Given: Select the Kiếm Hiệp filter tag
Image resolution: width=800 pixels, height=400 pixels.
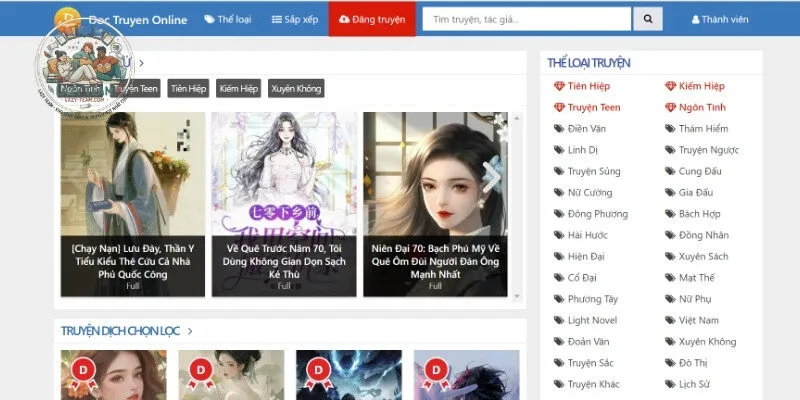Looking at the screenshot, I should [x=238, y=88].
